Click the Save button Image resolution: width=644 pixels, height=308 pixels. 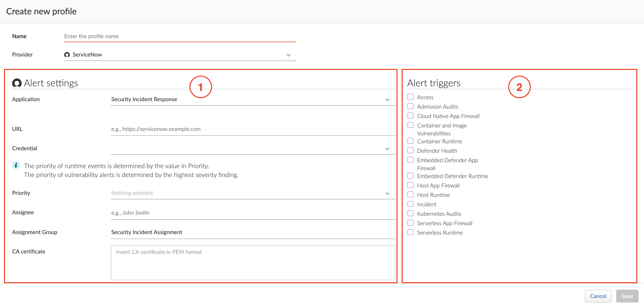click(627, 296)
